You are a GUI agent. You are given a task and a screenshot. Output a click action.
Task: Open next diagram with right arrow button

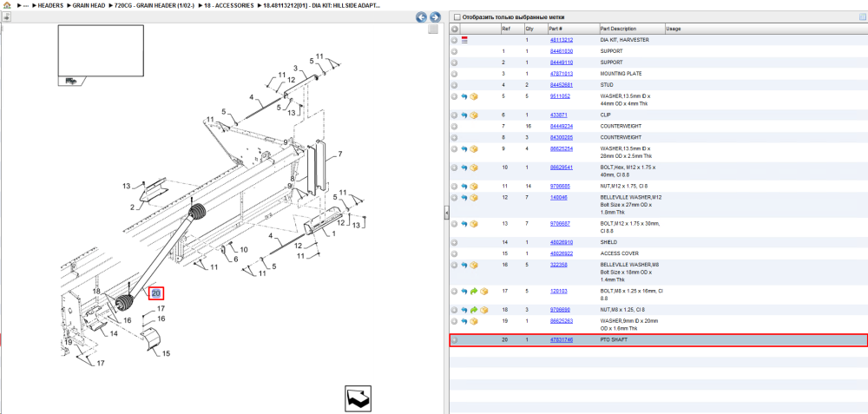click(x=435, y=17)
